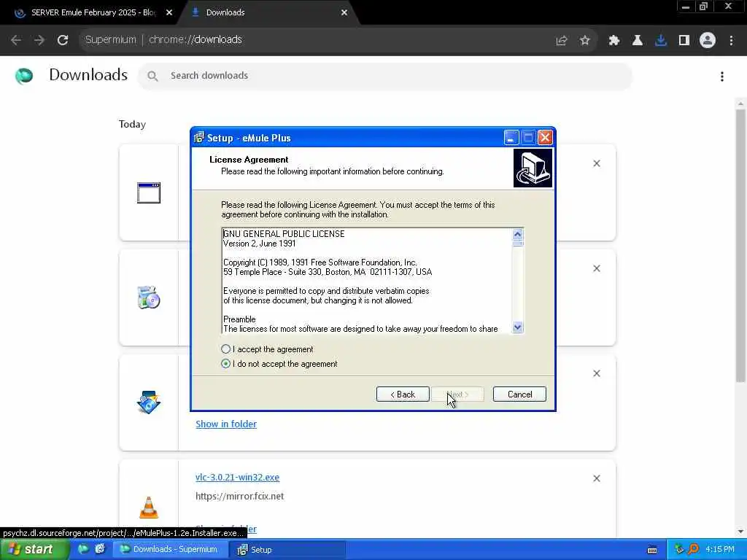
Task: Click the search magnifier icon
Action: point(152,76)
